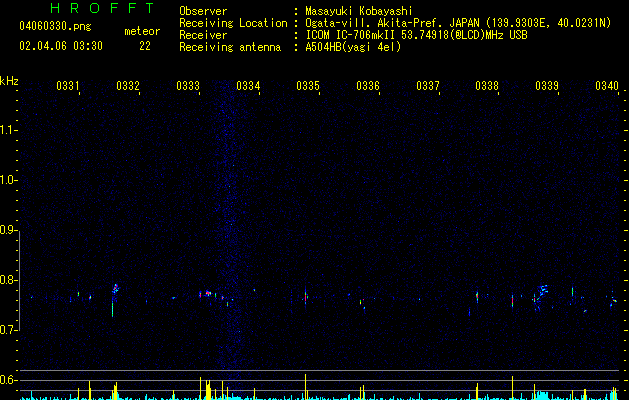
Task: Click the A504HB(yagi 4el) antenna text
Action: pyautogui.click(x=353, y=47)
